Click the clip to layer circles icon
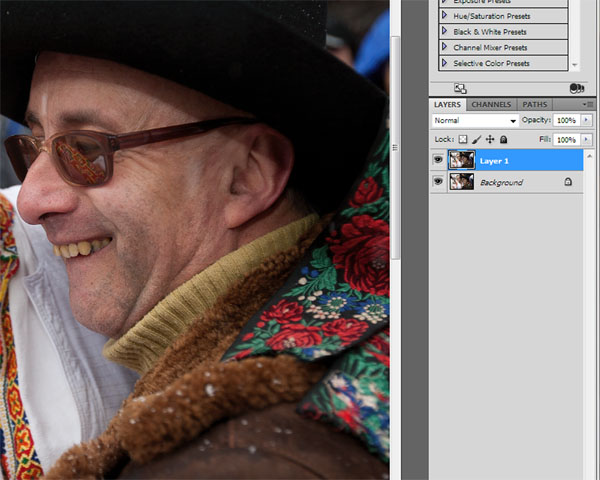 (x=577, y=88)
